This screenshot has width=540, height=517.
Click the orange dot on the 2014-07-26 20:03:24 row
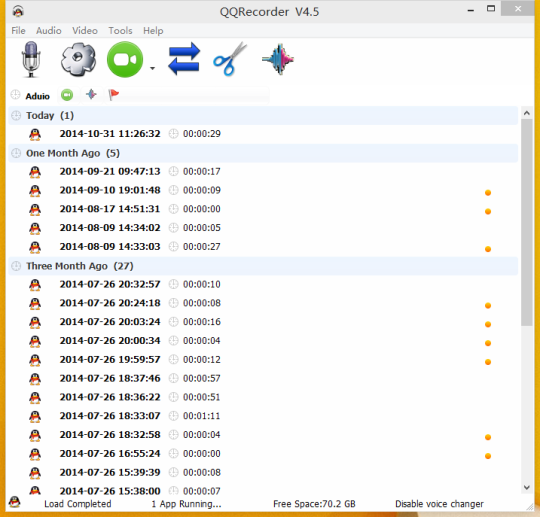click(488, 324)
